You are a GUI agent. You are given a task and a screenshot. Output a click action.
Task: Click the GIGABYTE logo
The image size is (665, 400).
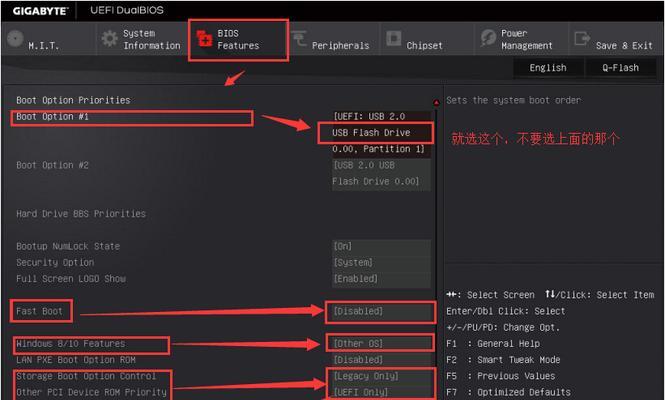click(x=40, y=11)
